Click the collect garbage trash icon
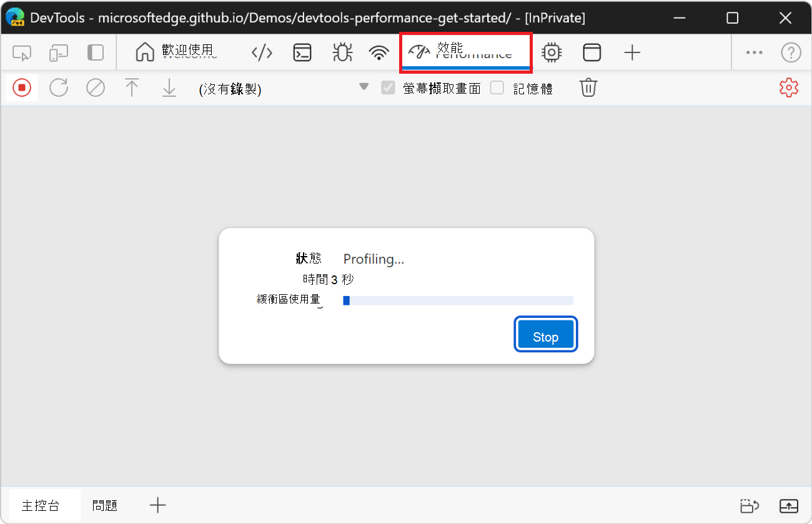 point(588,88)
